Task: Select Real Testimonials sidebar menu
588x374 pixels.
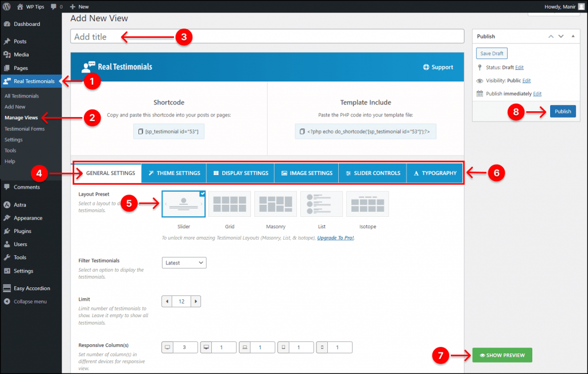Action: tap(31, 81)
